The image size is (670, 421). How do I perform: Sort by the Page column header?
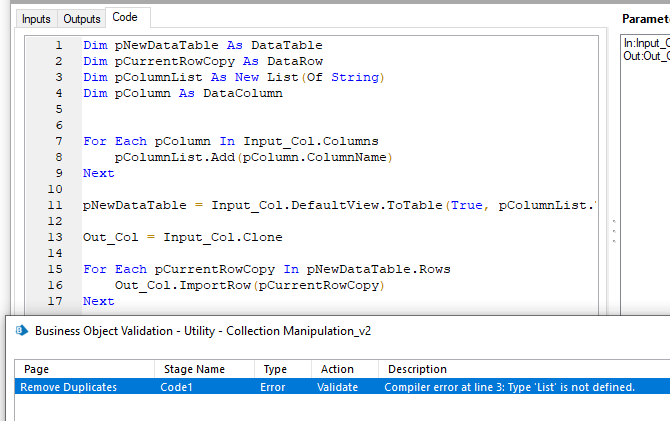pos(84,369)
